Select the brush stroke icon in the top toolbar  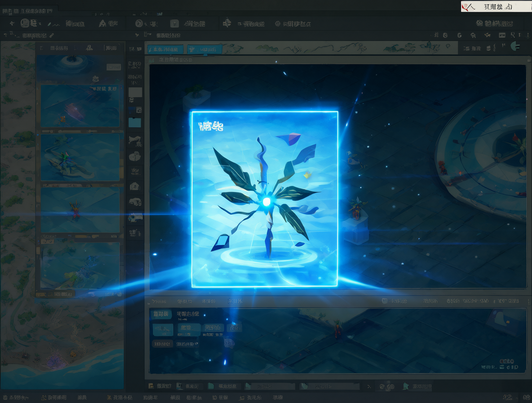pos(53,24)
